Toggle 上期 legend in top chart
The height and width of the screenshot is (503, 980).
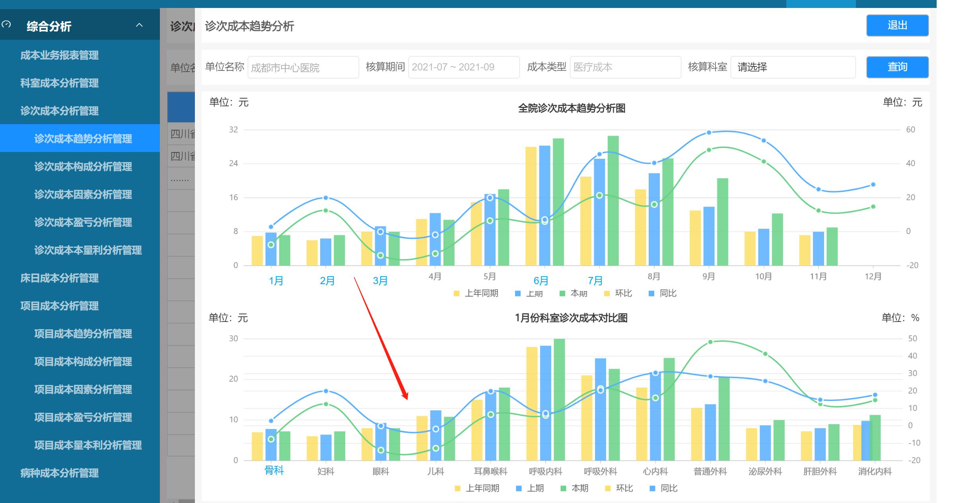(529, 294)
